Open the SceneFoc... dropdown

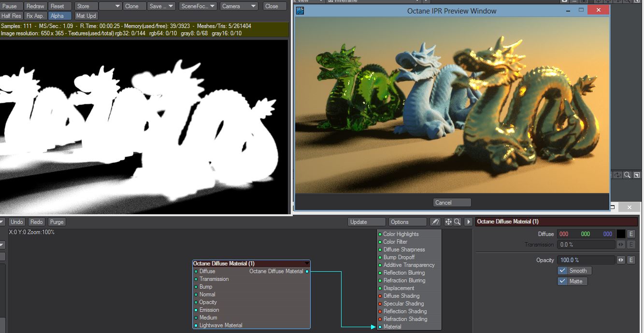pyautogui.click(x=198, y=6)
